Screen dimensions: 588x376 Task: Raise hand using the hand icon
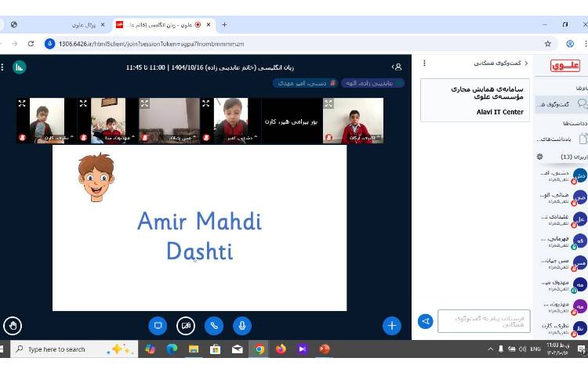coord(11,324)
